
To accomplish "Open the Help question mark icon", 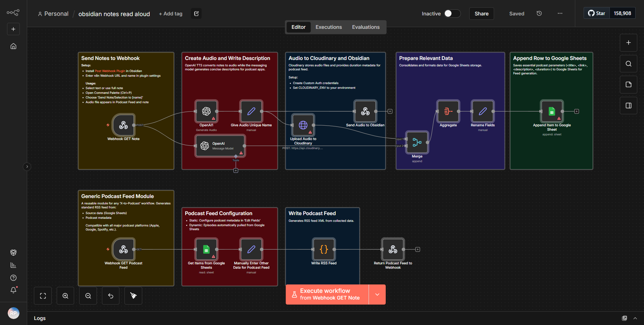I will (x=13, y=278).
